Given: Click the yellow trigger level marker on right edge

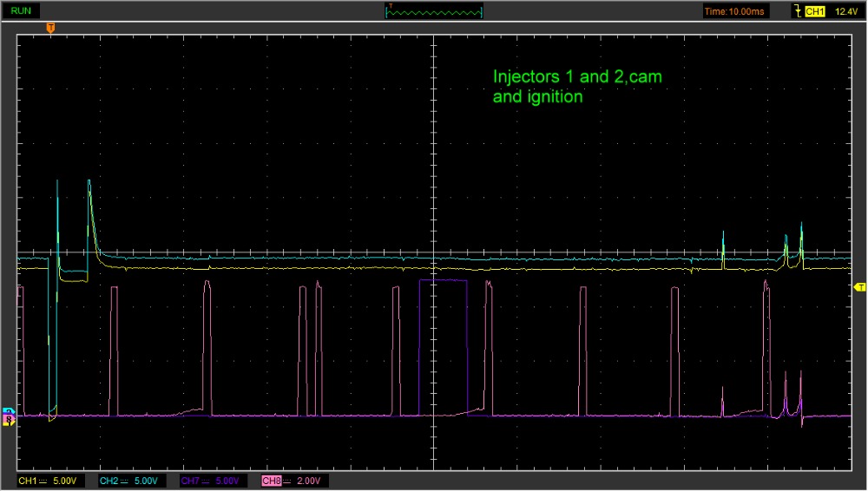Looking at the screenshot, I should tap(859, 286).
